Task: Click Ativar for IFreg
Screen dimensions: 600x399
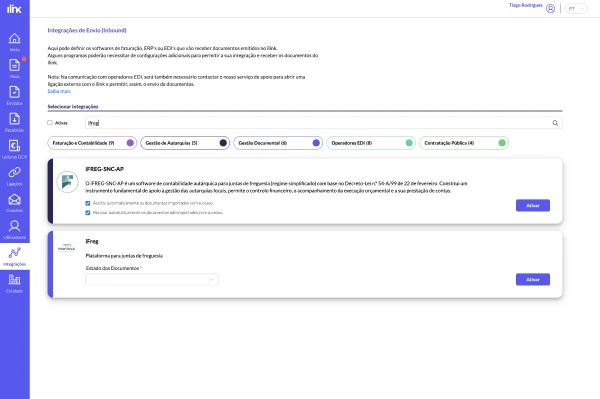Action: pyautogui.click(x=533, y=279)
